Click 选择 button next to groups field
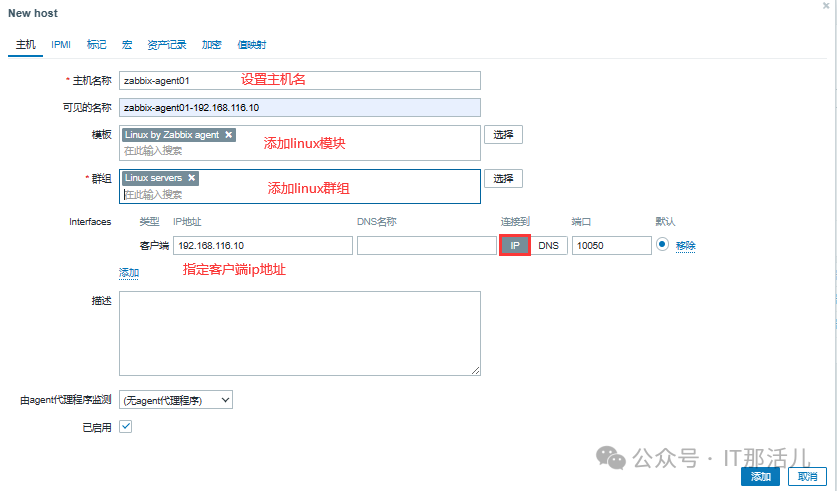Viewport: 837px width, 491px height. click(503, 179)
